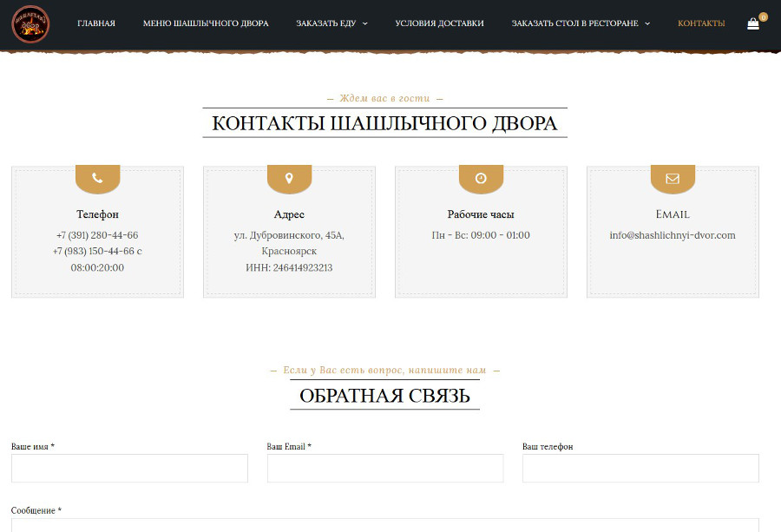This screenshot has height=532, width=781.
Task: Click the address text ул. Дубровинского, 45А
Action: (289, 235)
